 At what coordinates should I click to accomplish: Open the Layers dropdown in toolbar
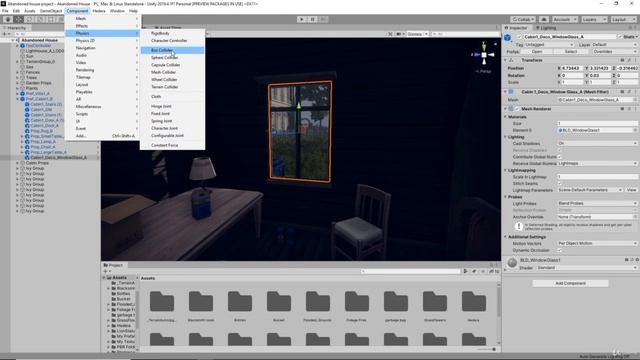(594, 19)
